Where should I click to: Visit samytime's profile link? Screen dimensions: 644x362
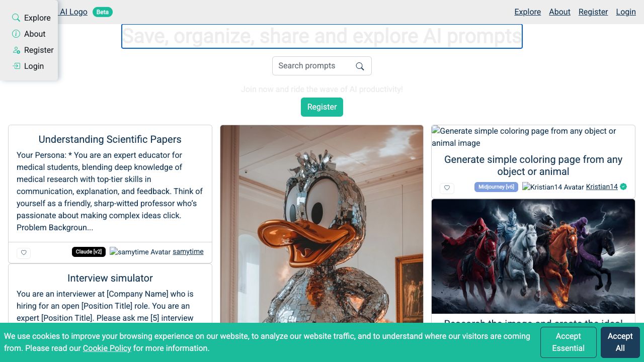point(188,251)
